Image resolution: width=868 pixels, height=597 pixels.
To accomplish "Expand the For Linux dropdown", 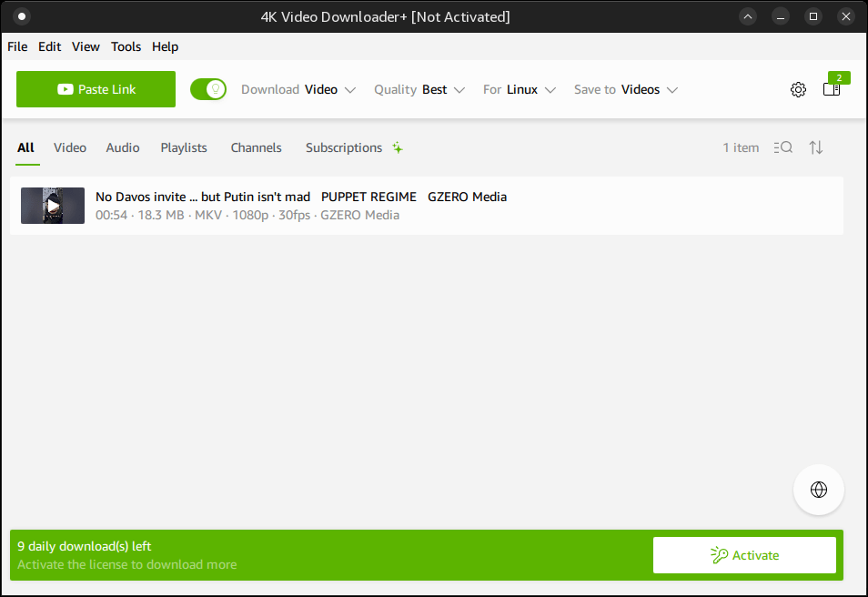I will coord(520,89).
